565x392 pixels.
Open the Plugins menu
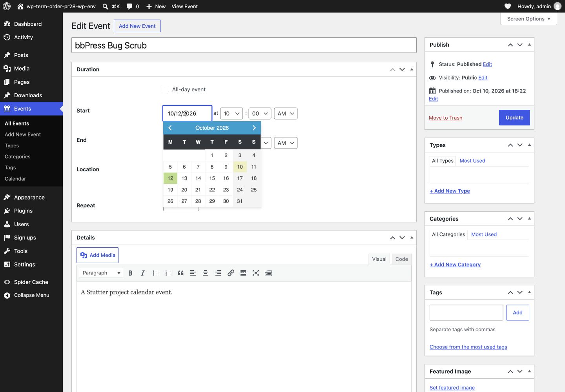(31, 211)
